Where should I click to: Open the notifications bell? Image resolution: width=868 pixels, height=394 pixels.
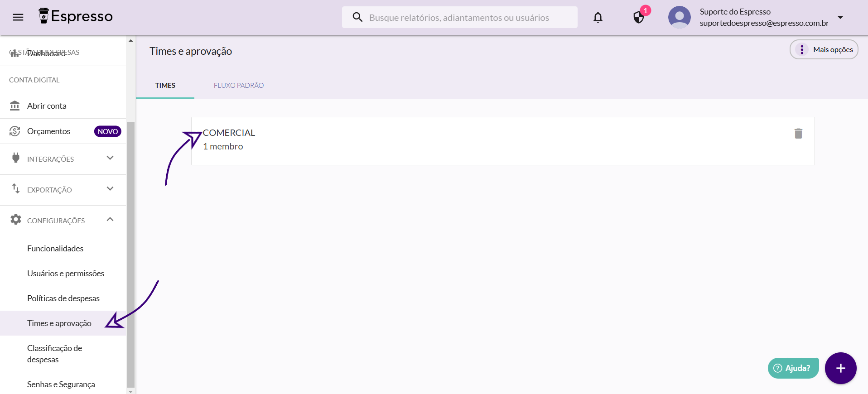tap(598, 17)
